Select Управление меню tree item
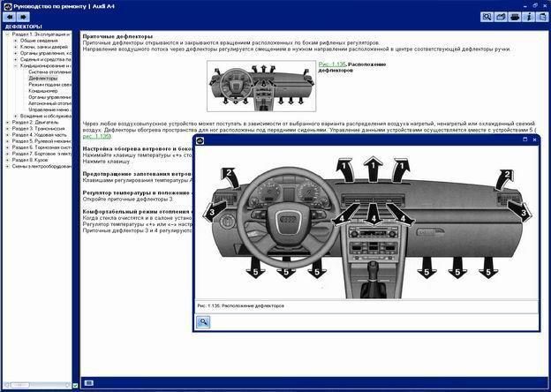551x392 pixels. (50, 109)
